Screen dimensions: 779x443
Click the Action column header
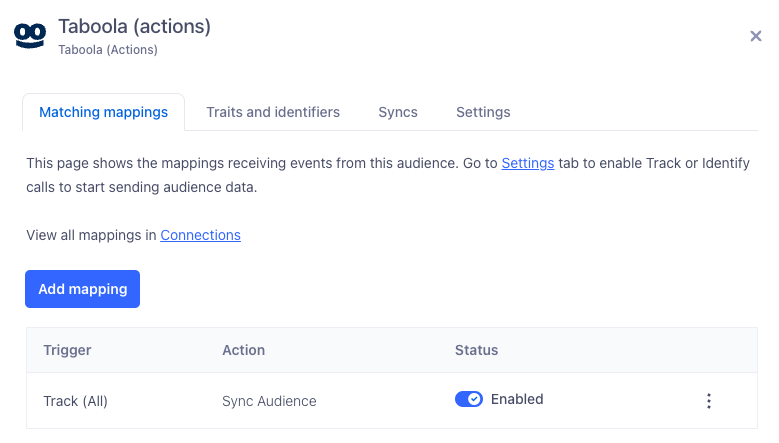coord(243,350)
